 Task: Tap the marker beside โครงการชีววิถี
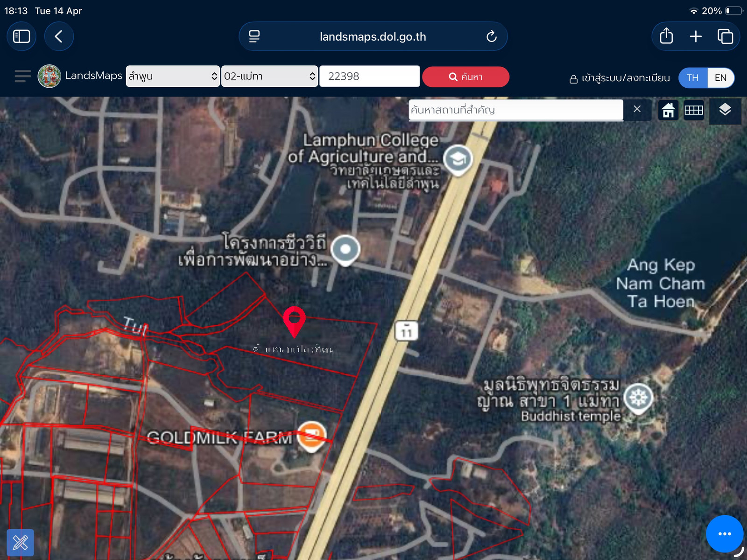[345, 250]
